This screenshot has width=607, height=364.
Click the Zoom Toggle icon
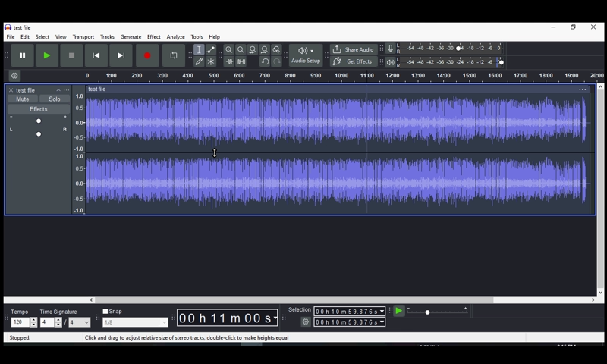pos(276,49)
